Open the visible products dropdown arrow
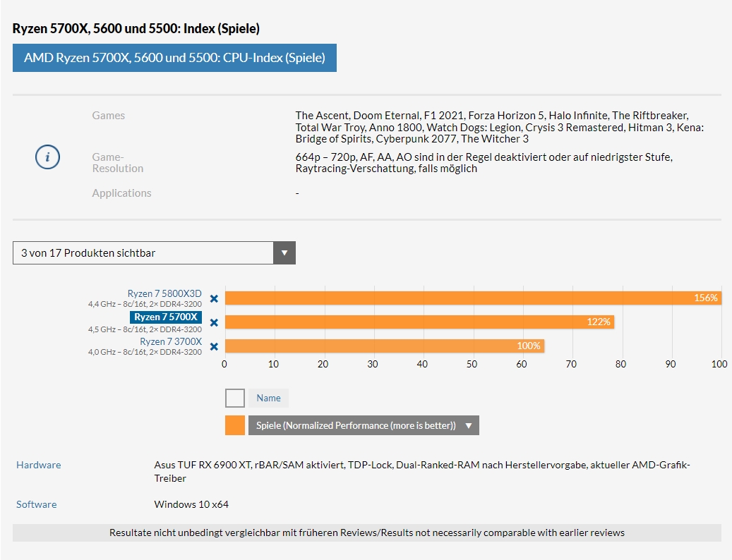The image size is (732, 560). [284, 252]
